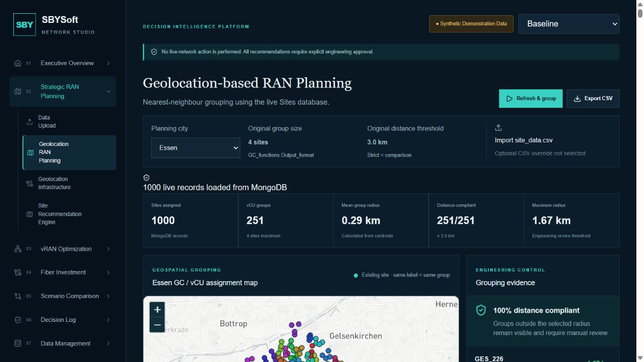This screenshot has height=362, width=644.
Task: Click the Synthetic Demonstration Data badge
Action: coord(471,24)
